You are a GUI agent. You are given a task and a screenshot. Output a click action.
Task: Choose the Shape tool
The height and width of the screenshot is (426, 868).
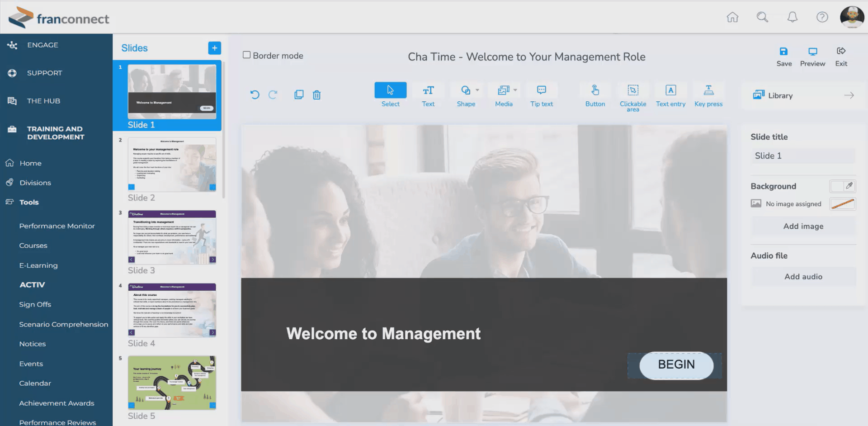tap(466, 95)
